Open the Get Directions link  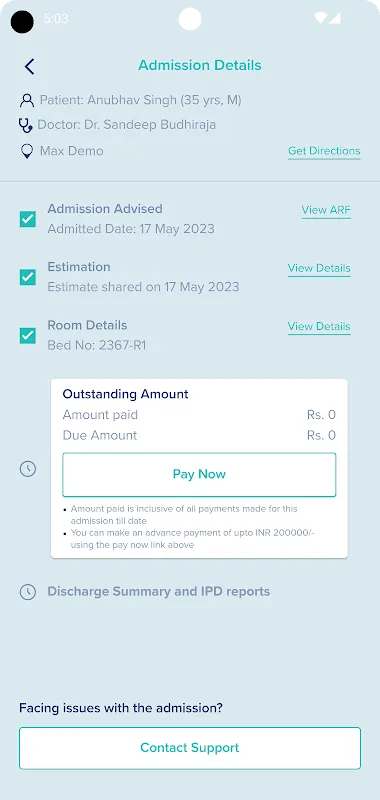(x=324, y=151)
